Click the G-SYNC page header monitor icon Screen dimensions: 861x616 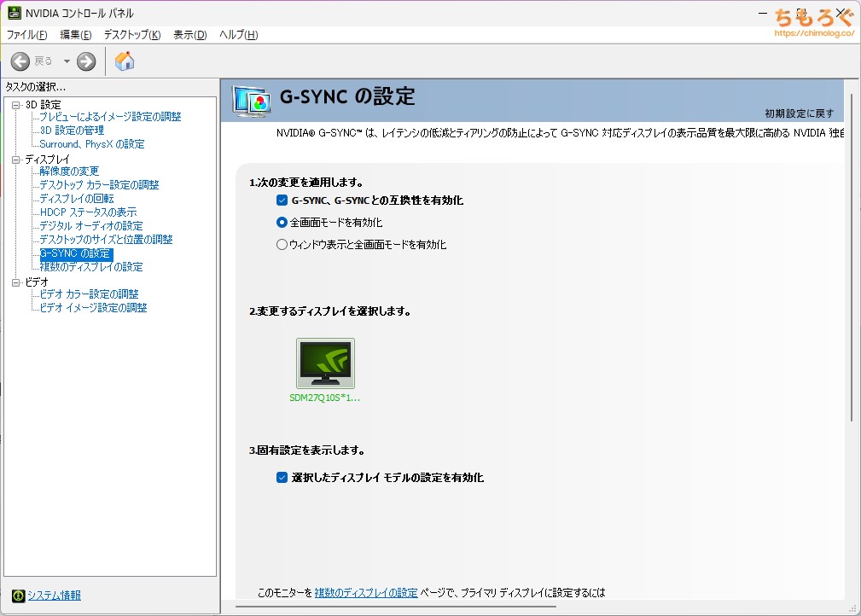point(252,101)
